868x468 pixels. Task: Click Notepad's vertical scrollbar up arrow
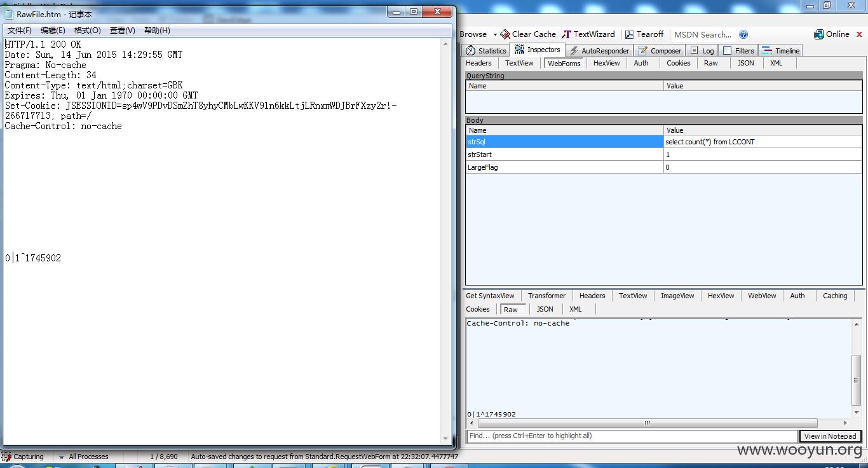(445, 45)
